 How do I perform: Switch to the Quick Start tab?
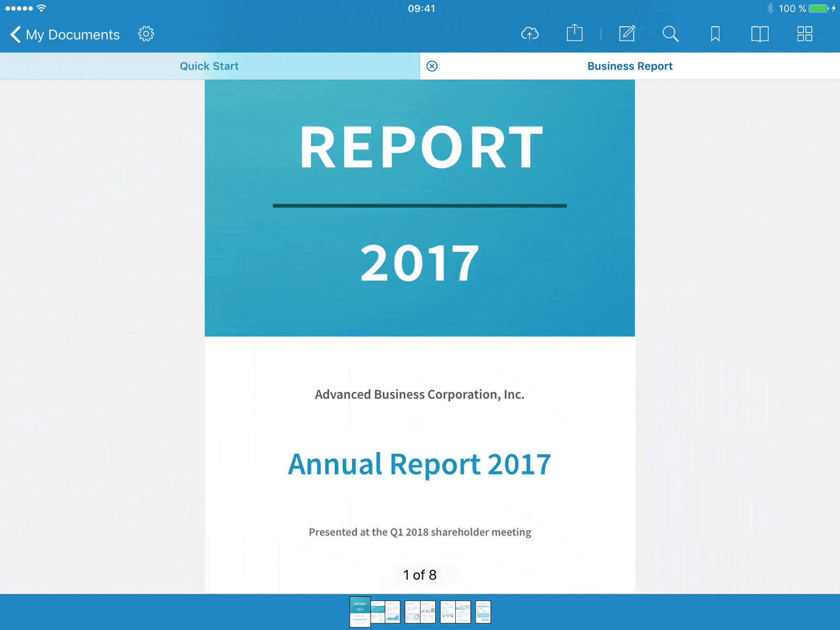209,66
